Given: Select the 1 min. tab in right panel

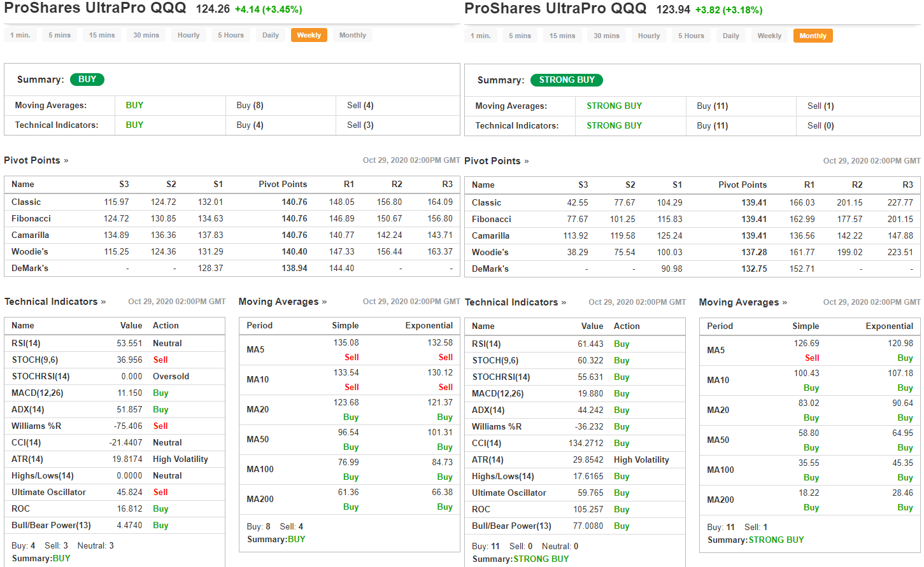Looking at the screenshot, I should [x=481, y=36].
